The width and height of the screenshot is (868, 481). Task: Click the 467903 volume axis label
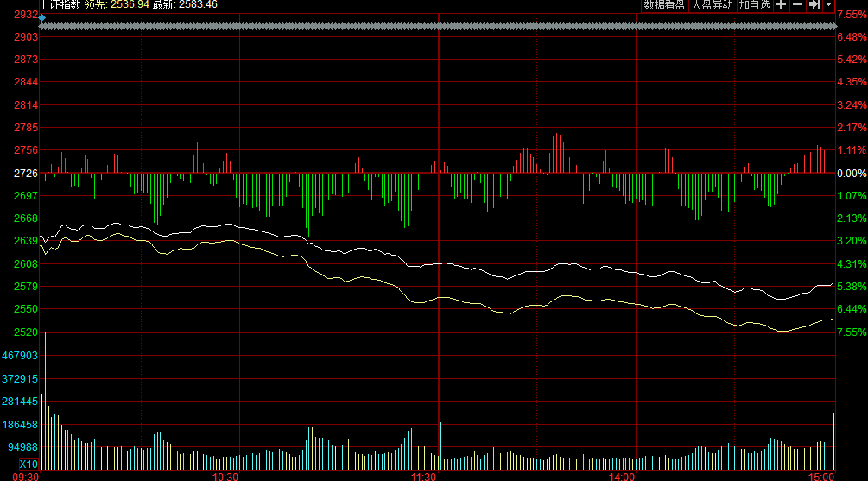[20, 356]
